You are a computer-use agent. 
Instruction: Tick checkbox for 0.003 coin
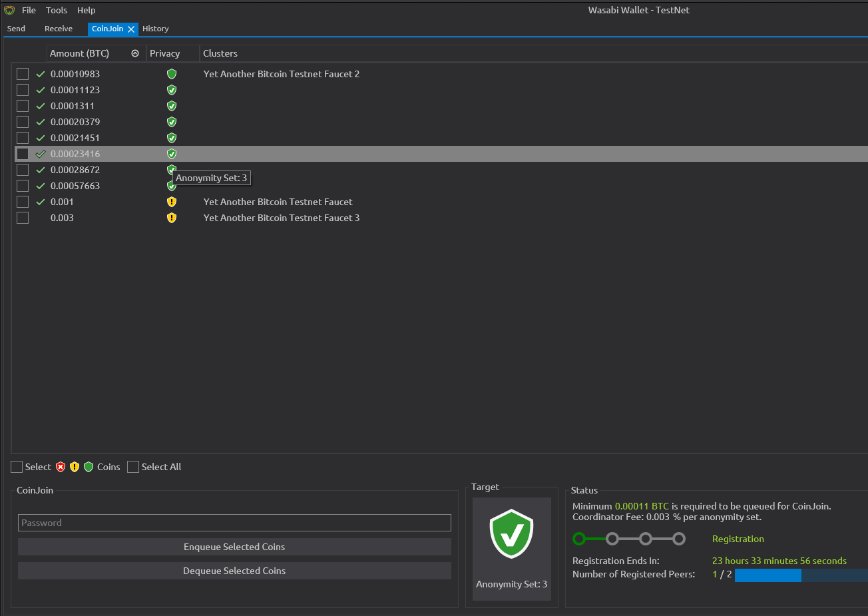point(23,218)
